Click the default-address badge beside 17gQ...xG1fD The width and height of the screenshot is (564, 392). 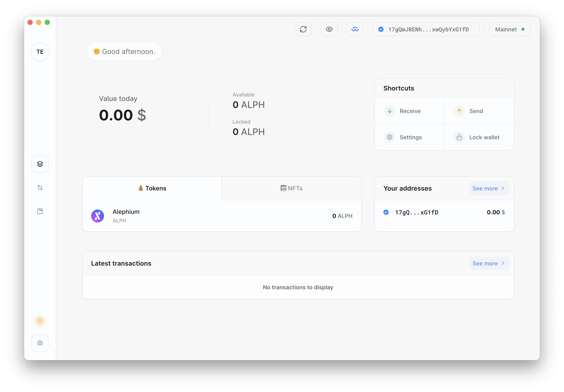(x=386, y=212)
